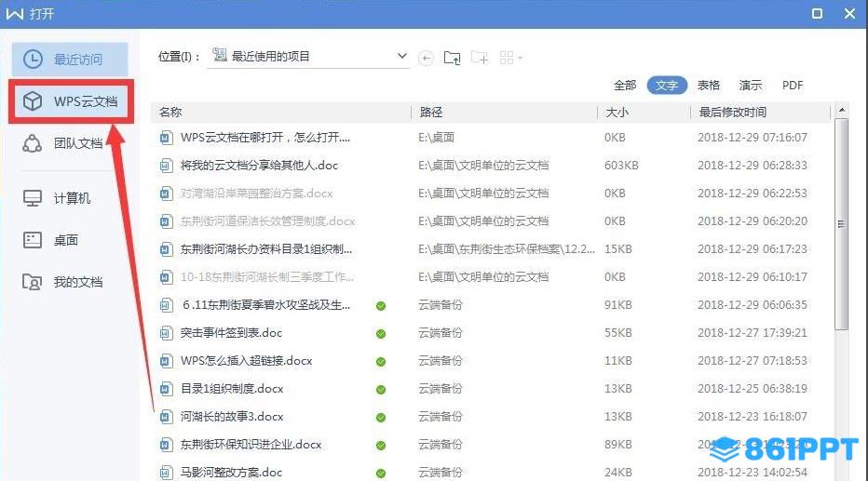The height and width of the screenshot is (481, 868).
Task: Filter by PDF files
Action: pos(793,86)
